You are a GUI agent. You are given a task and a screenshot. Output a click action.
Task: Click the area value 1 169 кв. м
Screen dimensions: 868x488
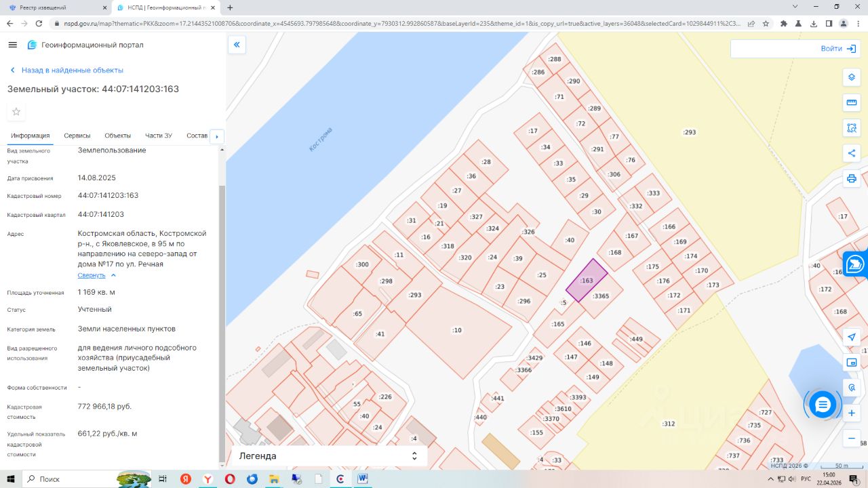tap(96, 292)
